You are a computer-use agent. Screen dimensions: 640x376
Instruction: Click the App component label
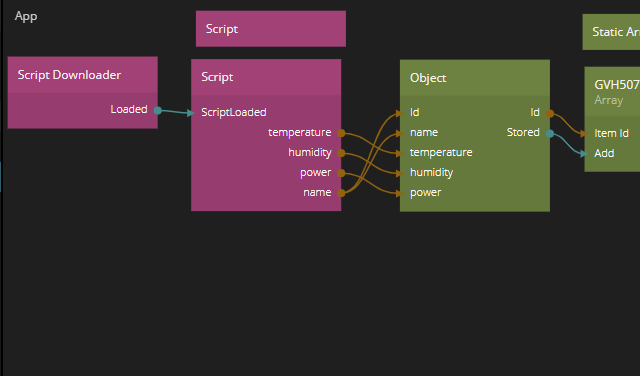(x=26, y=16)
